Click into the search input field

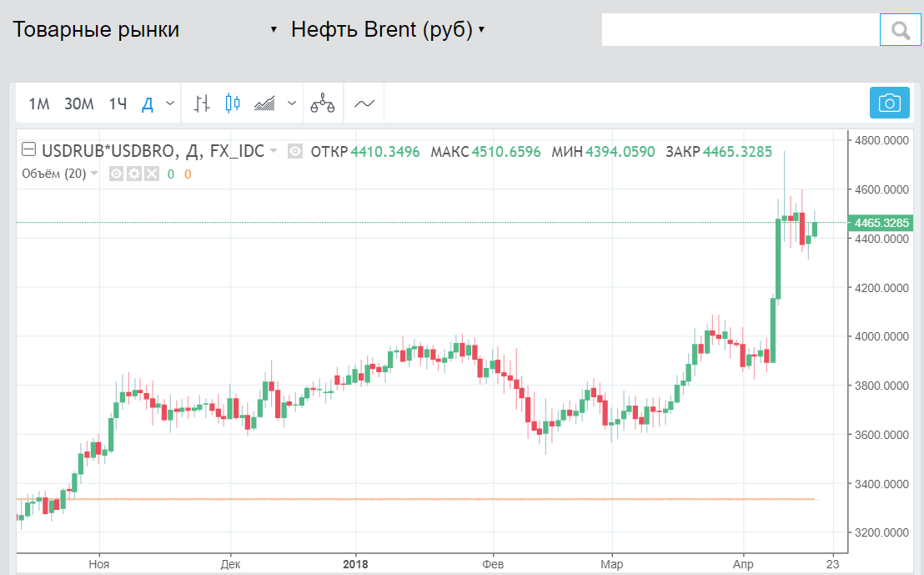[741, 31]
